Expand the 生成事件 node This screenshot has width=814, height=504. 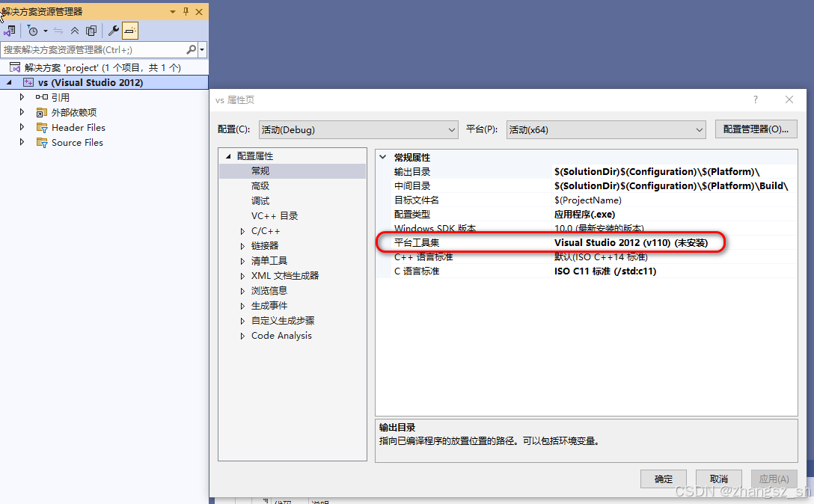(242, 307)
